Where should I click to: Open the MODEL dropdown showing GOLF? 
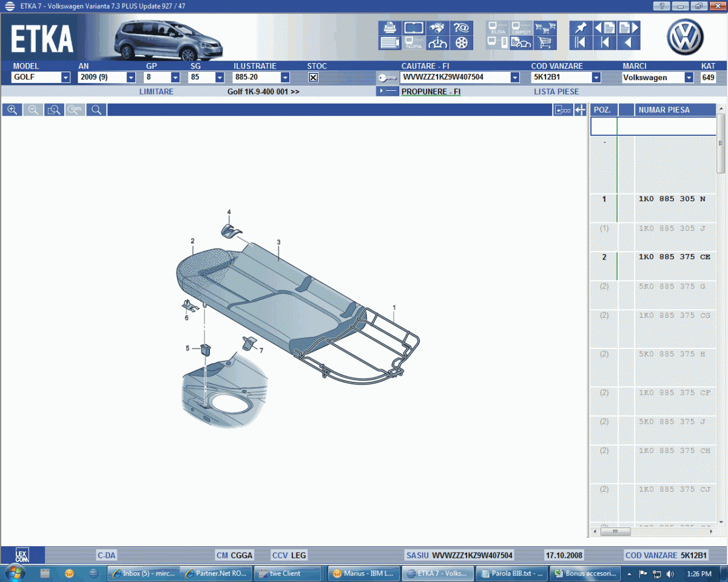coord(66,78)
